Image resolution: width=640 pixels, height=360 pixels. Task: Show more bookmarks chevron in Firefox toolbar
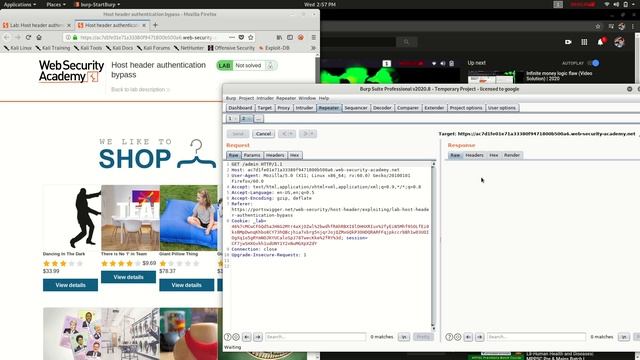pos(313,48)
